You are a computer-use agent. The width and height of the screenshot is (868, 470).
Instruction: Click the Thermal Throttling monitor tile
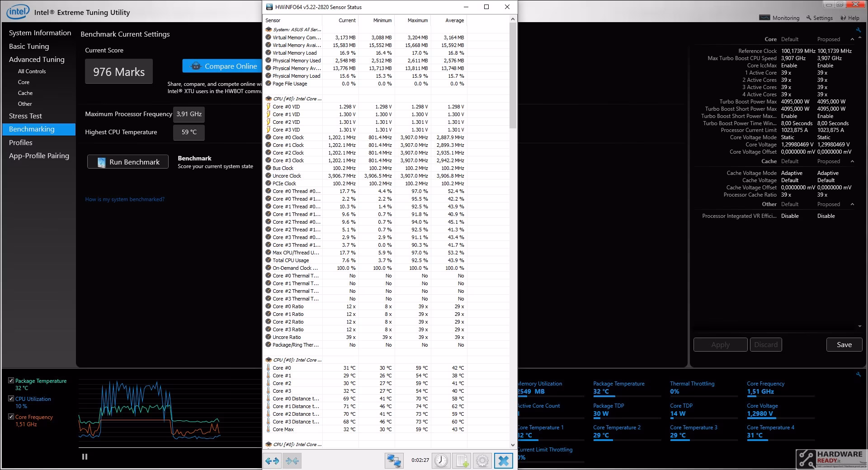coord(703,388)
